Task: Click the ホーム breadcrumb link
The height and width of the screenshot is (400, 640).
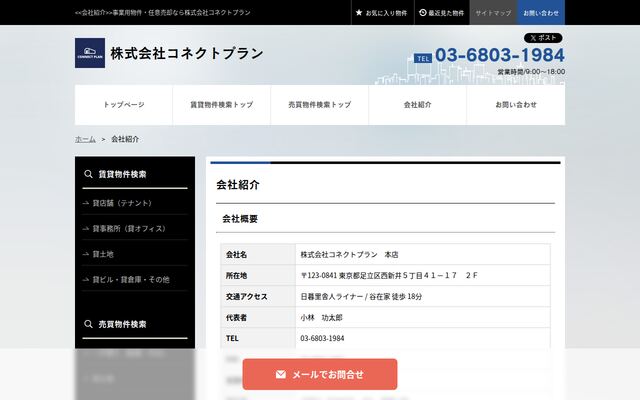Action: point(85,139)
